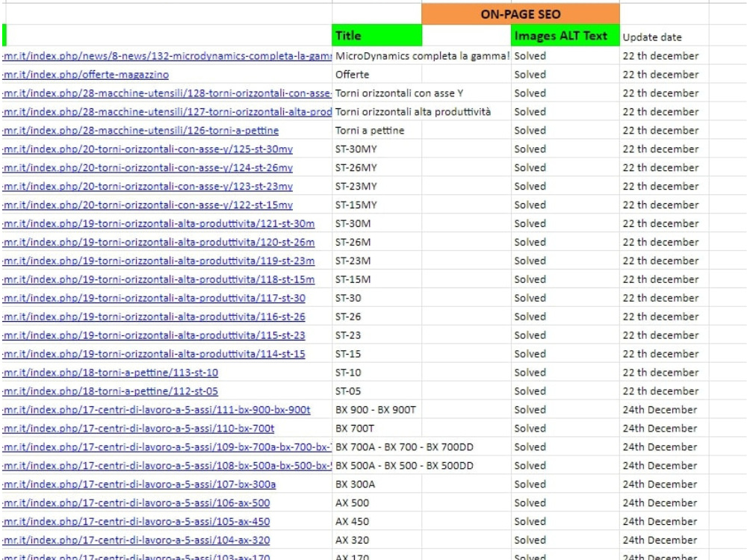This screenshot has height=560, width=747.
Task: Select the 'BX 300A' title cell
Action: pos(376,485)
